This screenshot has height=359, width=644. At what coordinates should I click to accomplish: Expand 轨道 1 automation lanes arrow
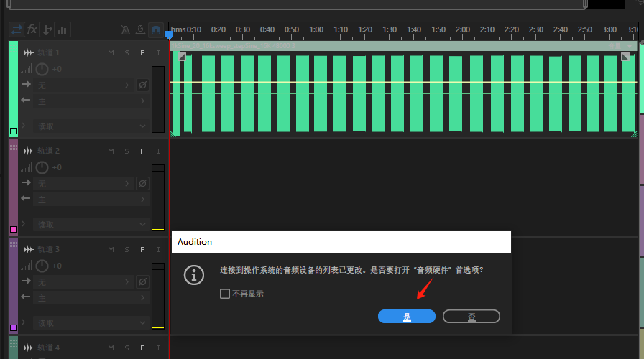(x=24, y=125)
